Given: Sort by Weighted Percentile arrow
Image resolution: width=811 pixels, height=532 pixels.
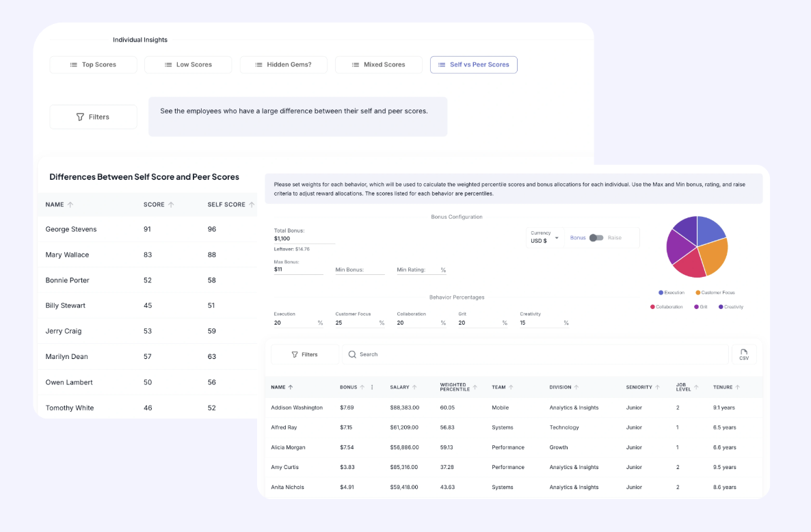Looking at the screenshot, I should coord(475,387).
